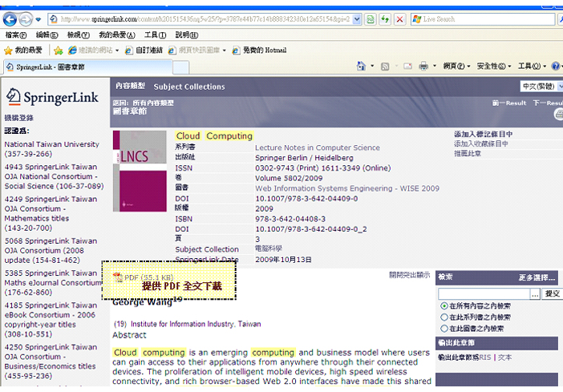Viewport: 563px width, 392px height.
Task: Click the browser Forward arrow button
Action: point(26,19)
